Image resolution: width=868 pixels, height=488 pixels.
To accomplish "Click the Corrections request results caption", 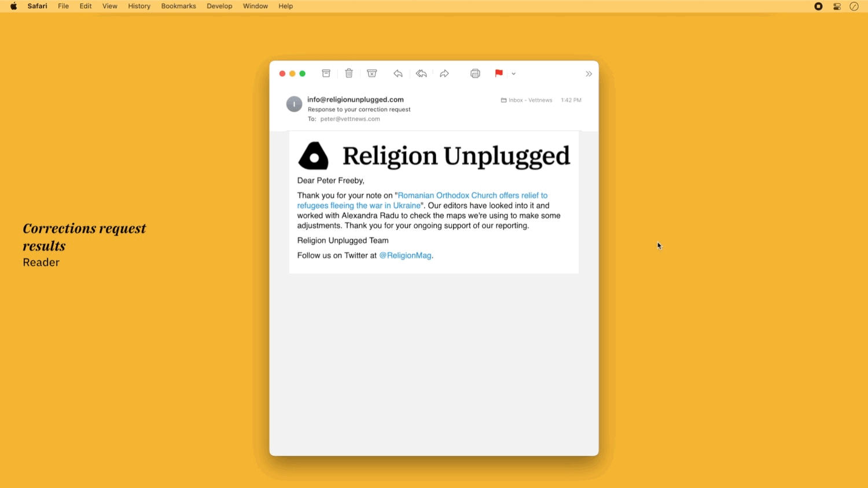I will click(x=84, y=237).
